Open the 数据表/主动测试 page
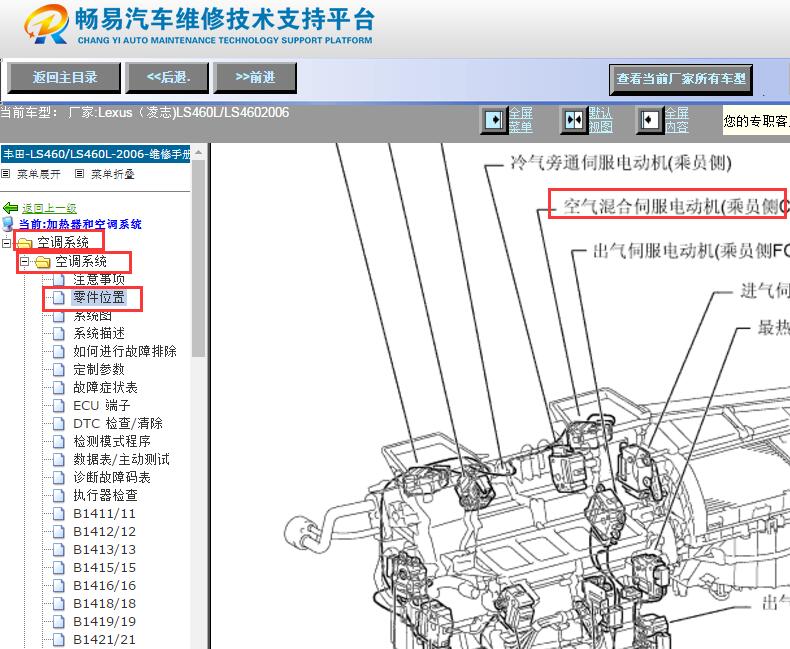The width and height of the screenshot is (790, 649). (121, 460)
